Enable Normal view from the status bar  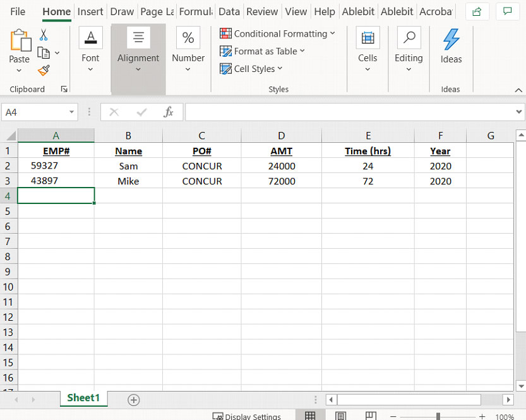[x=311, y=416]
